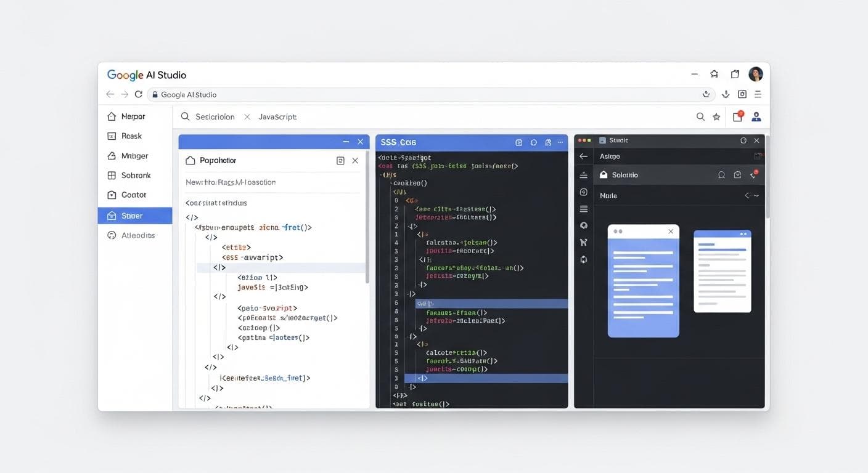Open the three-dot menu on SSS Cas panel
Screen dimensions: 868x473
pos(560,142)
